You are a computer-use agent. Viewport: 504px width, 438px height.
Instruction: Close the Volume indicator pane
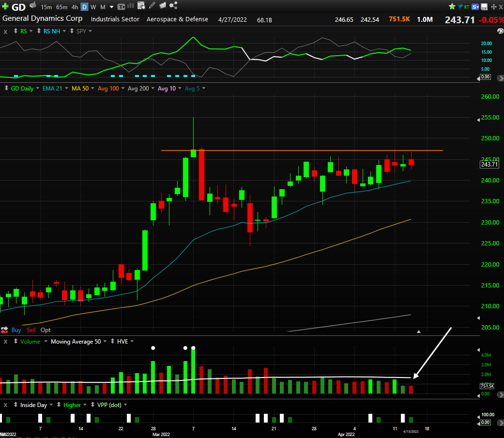(x=5, y=342)
